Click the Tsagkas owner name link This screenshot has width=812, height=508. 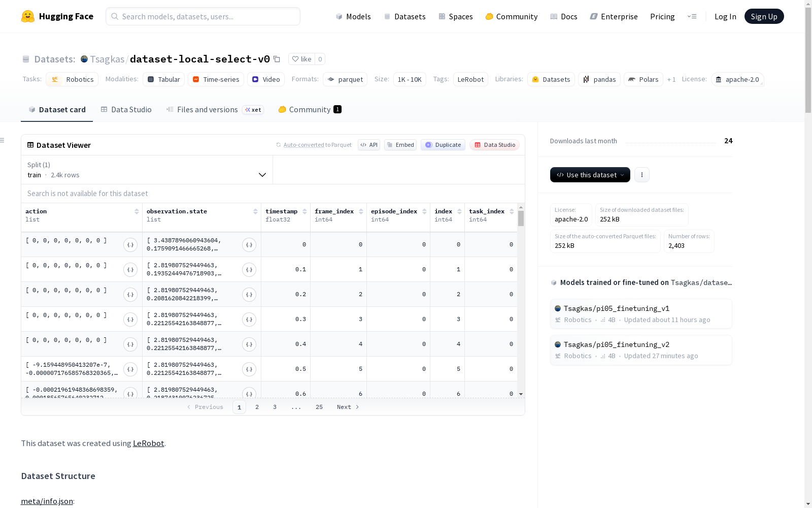107,59
